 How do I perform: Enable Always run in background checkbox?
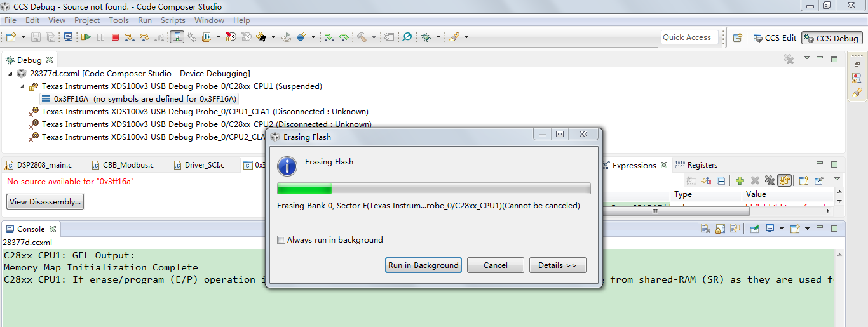[x=281, y=240]
